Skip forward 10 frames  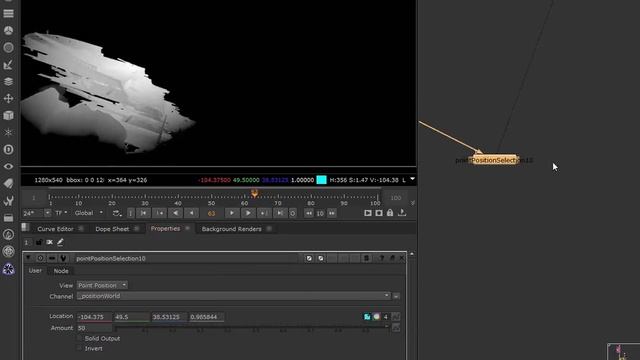332,213
